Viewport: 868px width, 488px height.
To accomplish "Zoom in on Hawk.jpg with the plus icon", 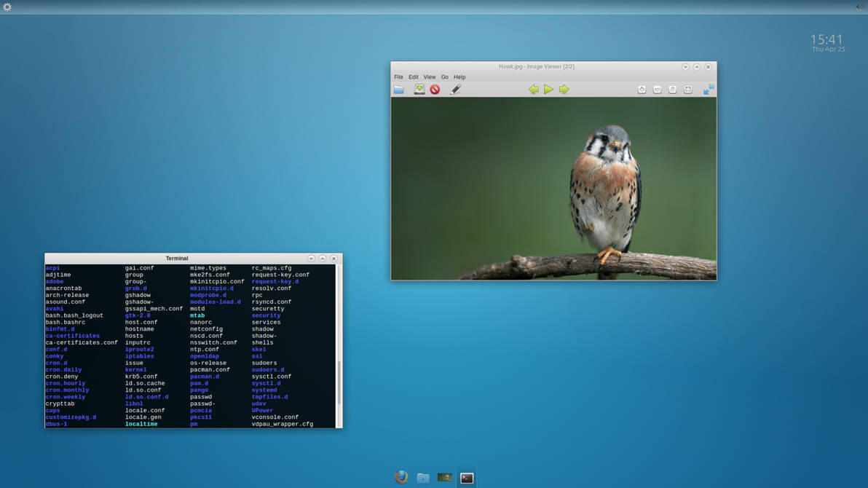I will coord(642,89).
